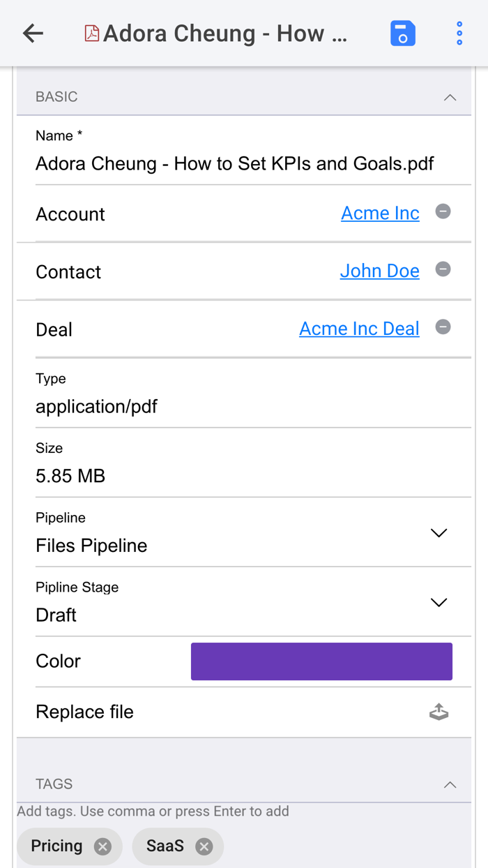
Task: Open the three-dot overflow menu
Action: (x=459, y=33)
